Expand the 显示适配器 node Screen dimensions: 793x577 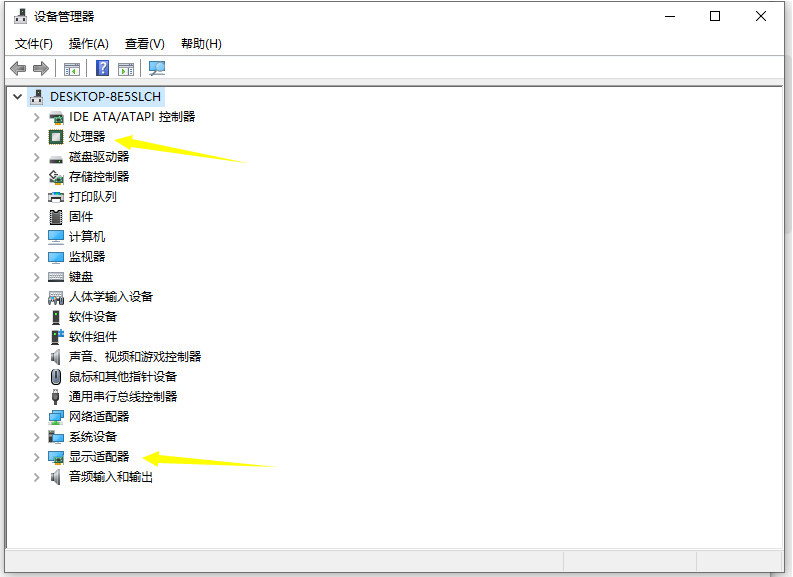[x=37, y=457]
